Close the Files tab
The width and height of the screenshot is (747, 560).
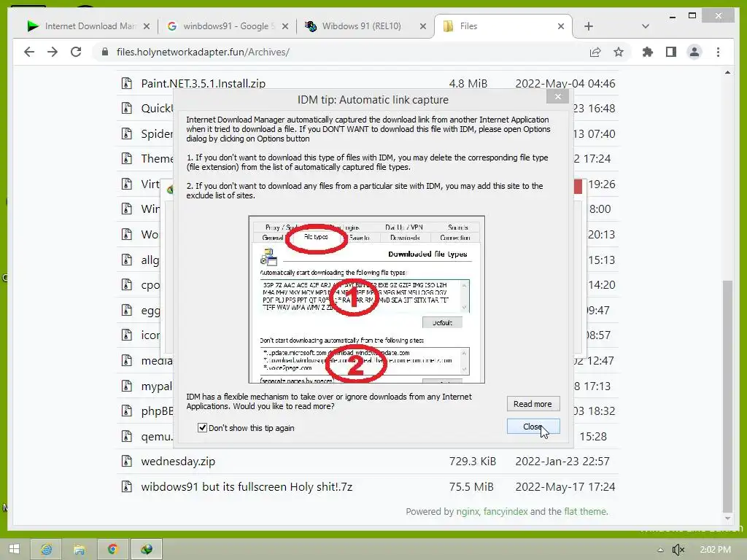coord(561,26)
